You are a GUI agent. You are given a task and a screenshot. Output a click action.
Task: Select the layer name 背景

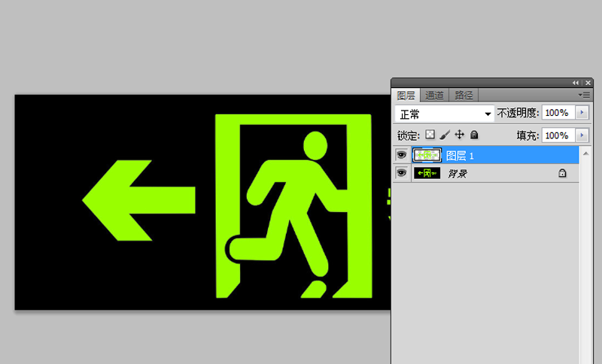click(x=458, y=174)
